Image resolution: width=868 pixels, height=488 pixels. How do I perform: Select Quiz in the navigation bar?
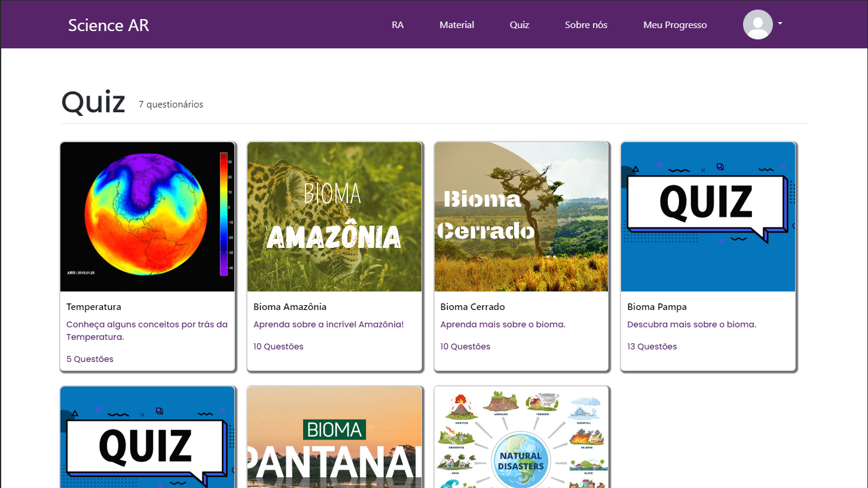click(x=519, y=25)
